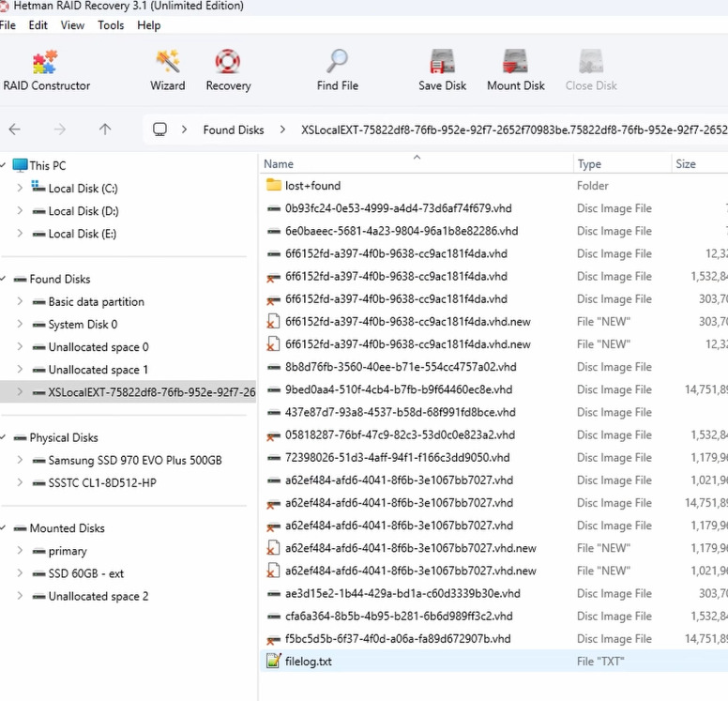Viewport: 728px width, 701px height.
Task: Click disk icon of 9bed0aa4 vhd file
Action: (x=274, y=389)
